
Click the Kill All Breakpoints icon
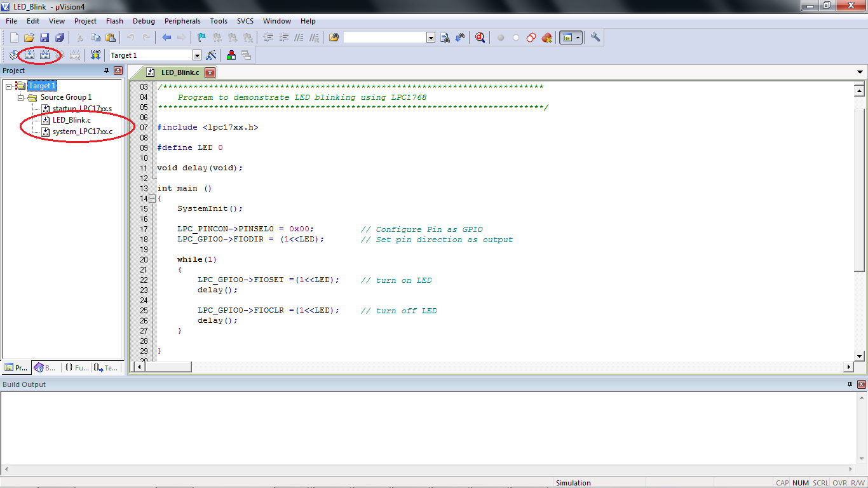pos(546,37)
